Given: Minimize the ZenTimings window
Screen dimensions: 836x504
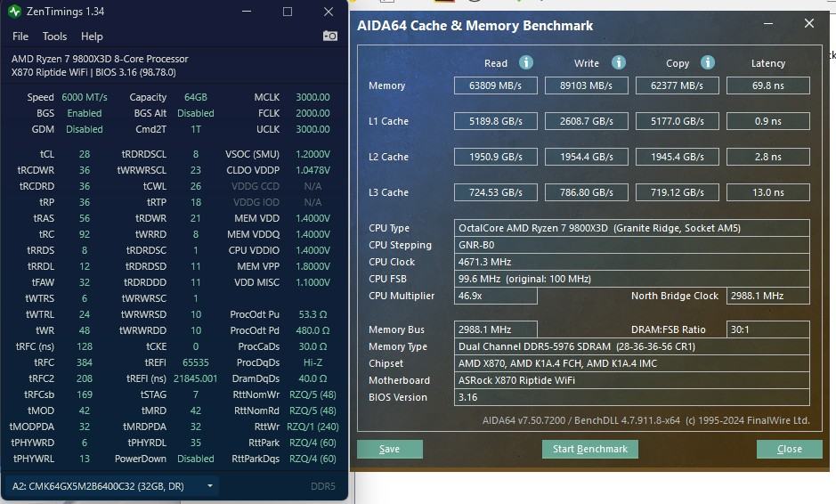Looking at the screenshot, I should 247,12.
